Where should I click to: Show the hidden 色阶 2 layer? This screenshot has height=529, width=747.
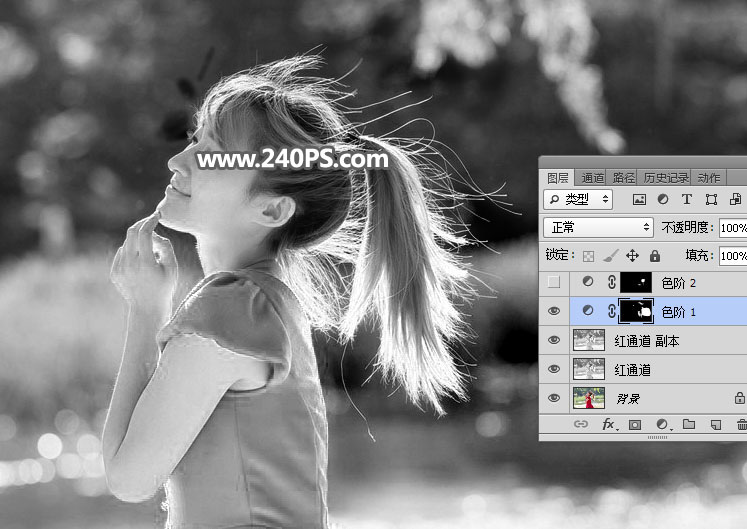pos(553,283)
